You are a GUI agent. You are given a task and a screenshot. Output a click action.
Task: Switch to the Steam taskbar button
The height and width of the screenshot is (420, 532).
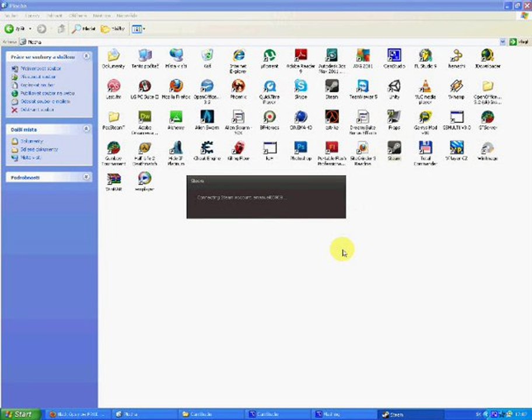tap(410, 415)
